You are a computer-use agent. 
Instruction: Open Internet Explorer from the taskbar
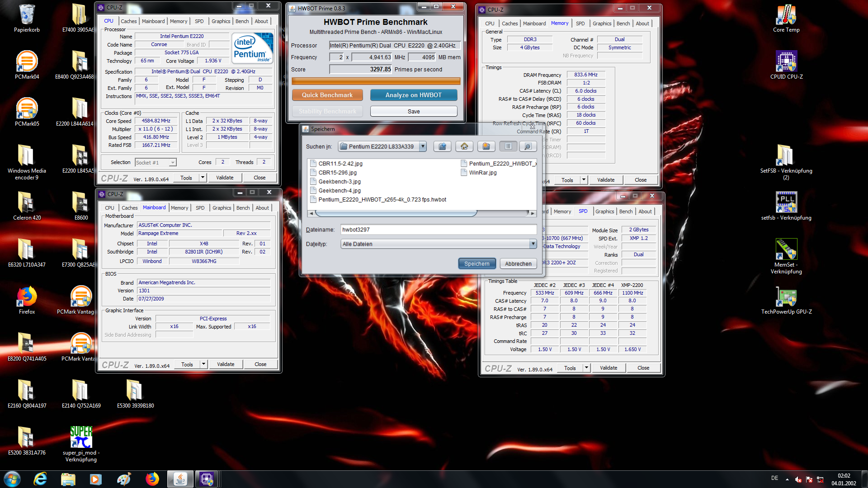(40, 479)
